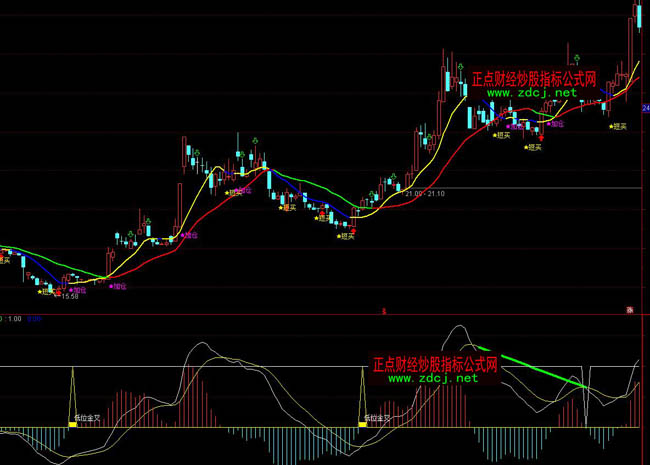Click the right yellow golden-cross marker square

pos(363,425)
